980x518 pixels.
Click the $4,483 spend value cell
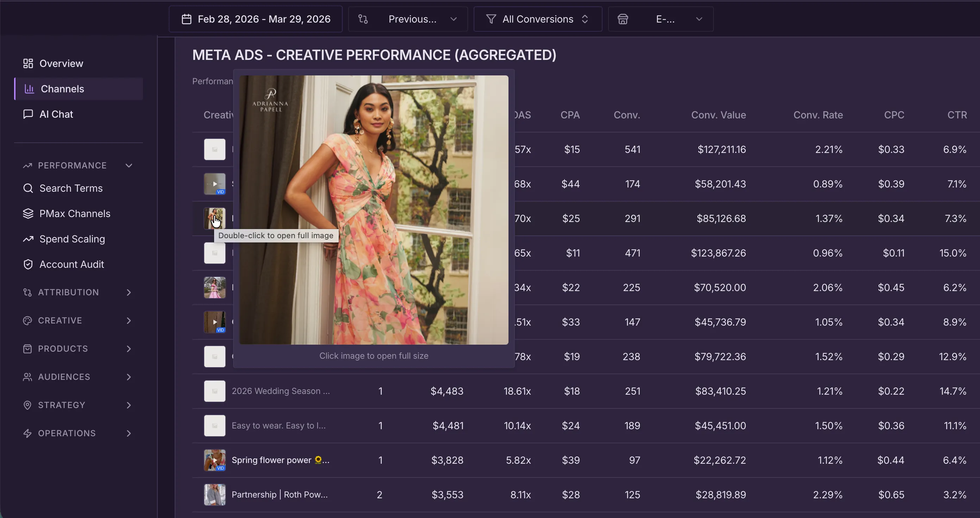point(447,391)
